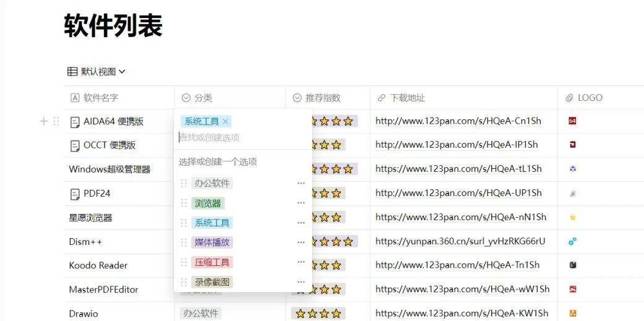Open the Drawio download link
This screenshot has height=321, width=644.
(462, 313)
